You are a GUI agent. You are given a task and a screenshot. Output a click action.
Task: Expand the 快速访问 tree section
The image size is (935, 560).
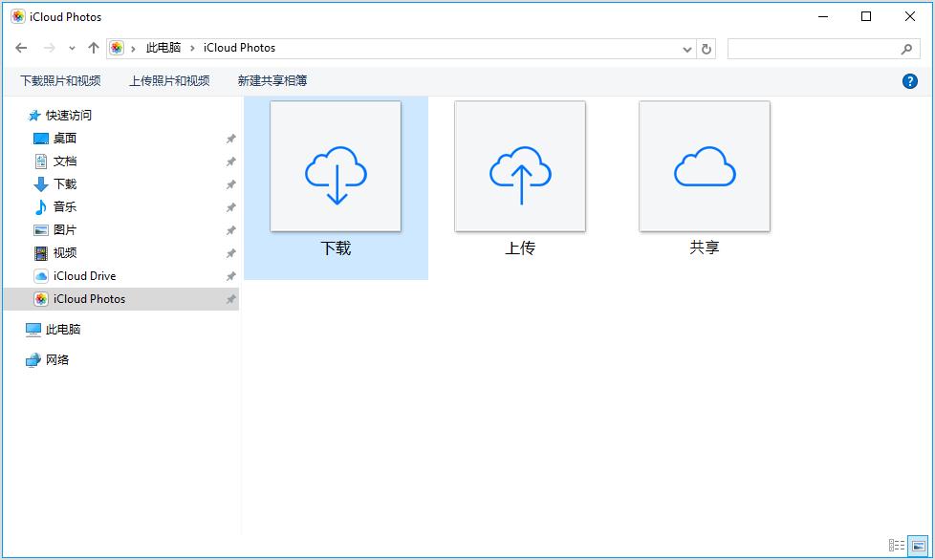19,115
